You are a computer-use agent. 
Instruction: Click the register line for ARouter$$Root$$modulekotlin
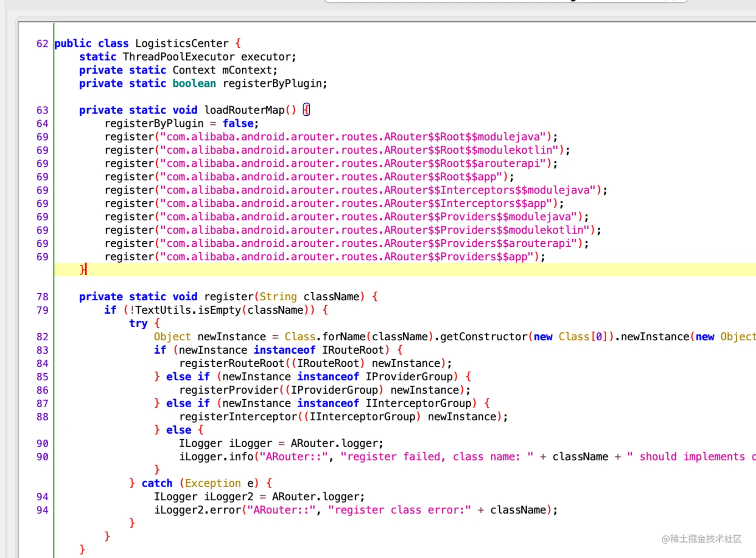337,150
